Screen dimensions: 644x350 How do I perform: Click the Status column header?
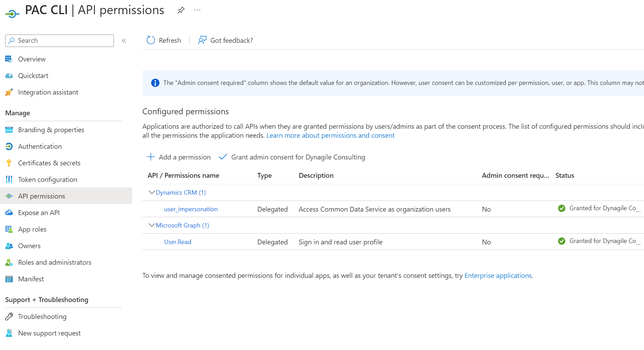coord(565,175)
